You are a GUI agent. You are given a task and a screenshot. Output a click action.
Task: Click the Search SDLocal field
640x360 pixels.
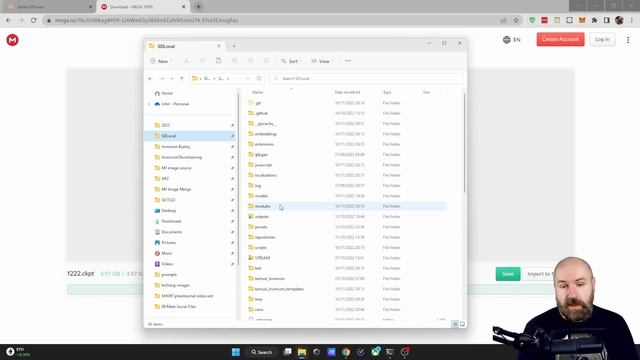[366, 78]
